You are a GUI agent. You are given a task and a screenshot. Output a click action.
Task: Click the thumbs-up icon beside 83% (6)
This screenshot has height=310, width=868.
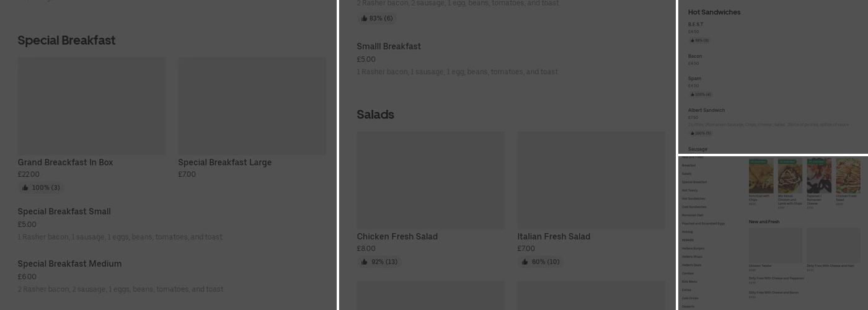pos(364,19)
